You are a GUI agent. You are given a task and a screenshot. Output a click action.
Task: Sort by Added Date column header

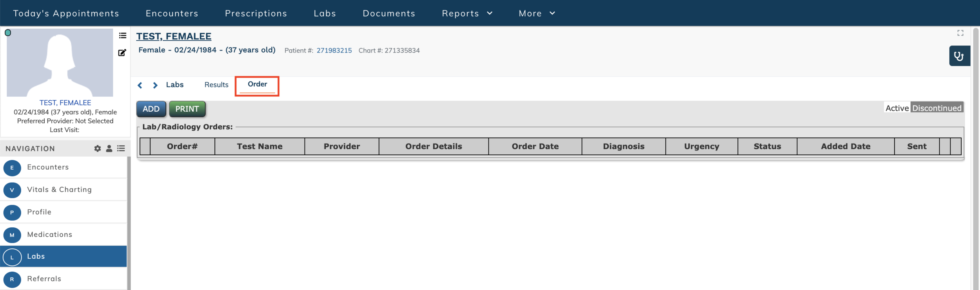[846, 146]
